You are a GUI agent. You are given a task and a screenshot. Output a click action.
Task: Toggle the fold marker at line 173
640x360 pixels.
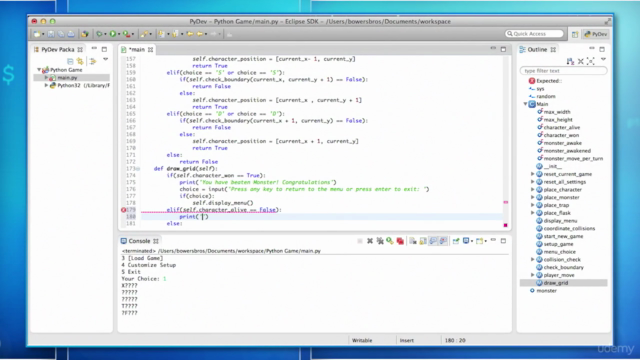coord(138,169)
